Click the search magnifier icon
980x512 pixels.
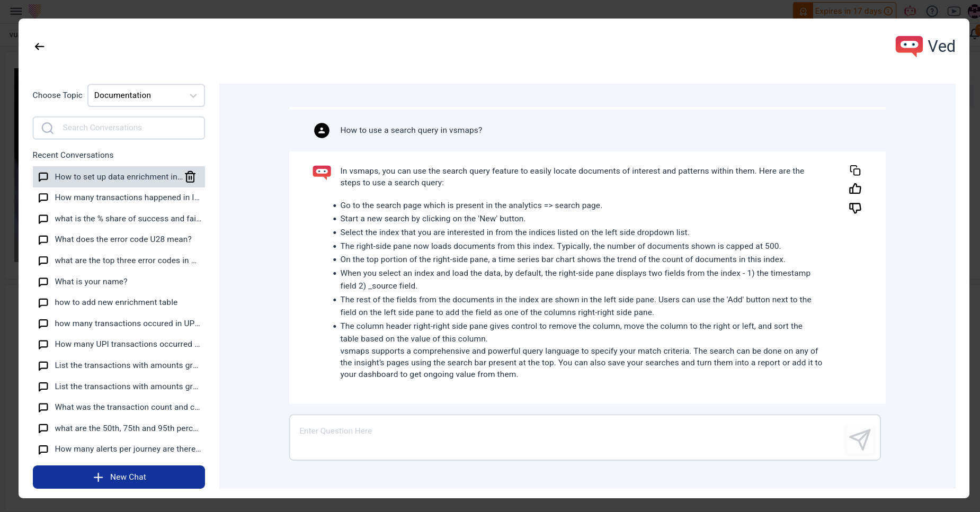point(48,128)
